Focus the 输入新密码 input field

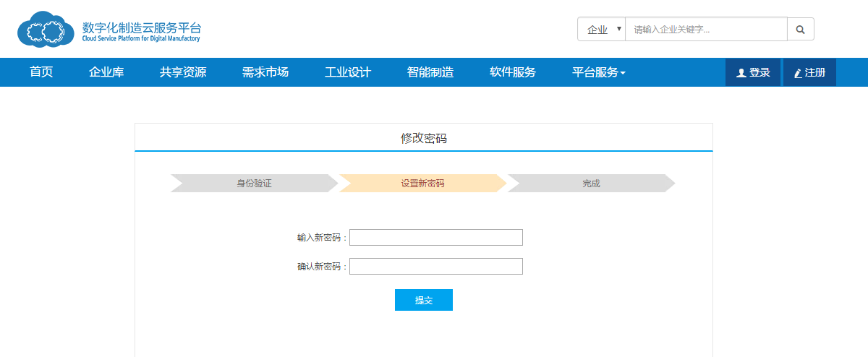pyautogui.click(x=436, y=238)
